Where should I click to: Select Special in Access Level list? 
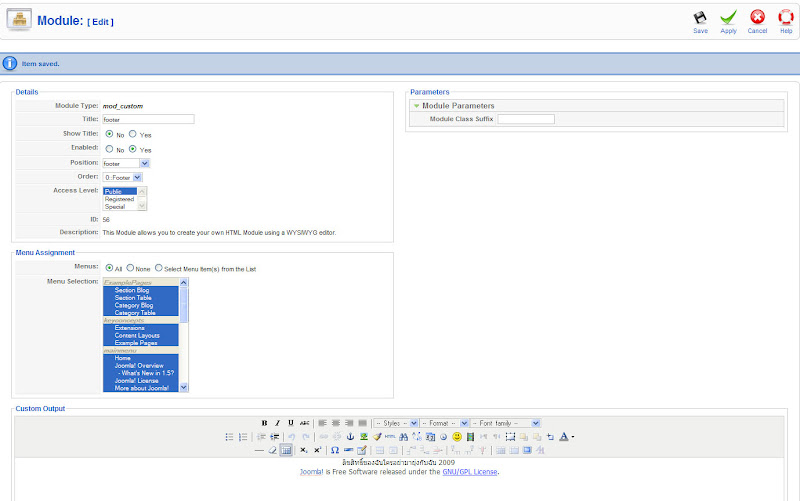(120, 207)
